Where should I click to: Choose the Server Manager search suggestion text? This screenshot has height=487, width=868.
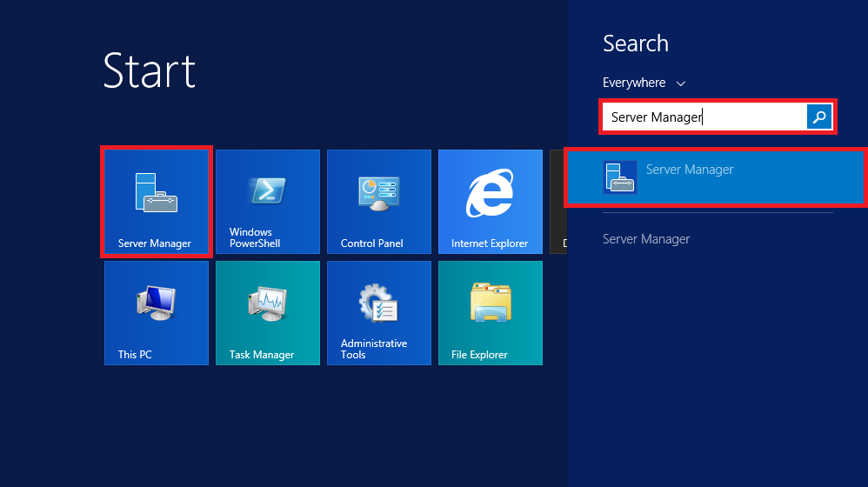pyautogui.click(x=646, y=239)
